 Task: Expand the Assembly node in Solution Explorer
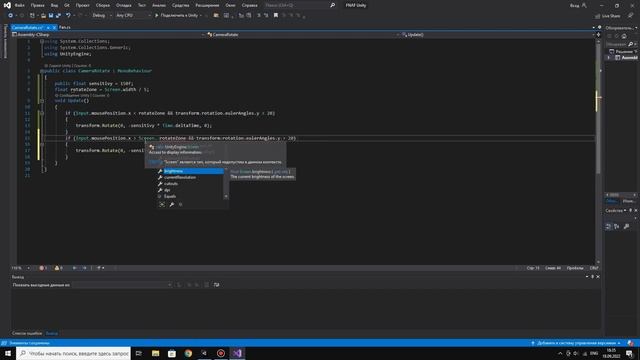pos(609,58)
